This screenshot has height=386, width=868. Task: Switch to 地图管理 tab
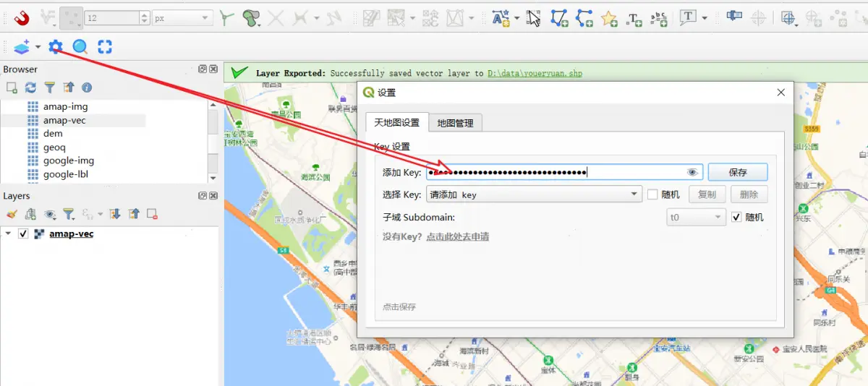[455, 123]
